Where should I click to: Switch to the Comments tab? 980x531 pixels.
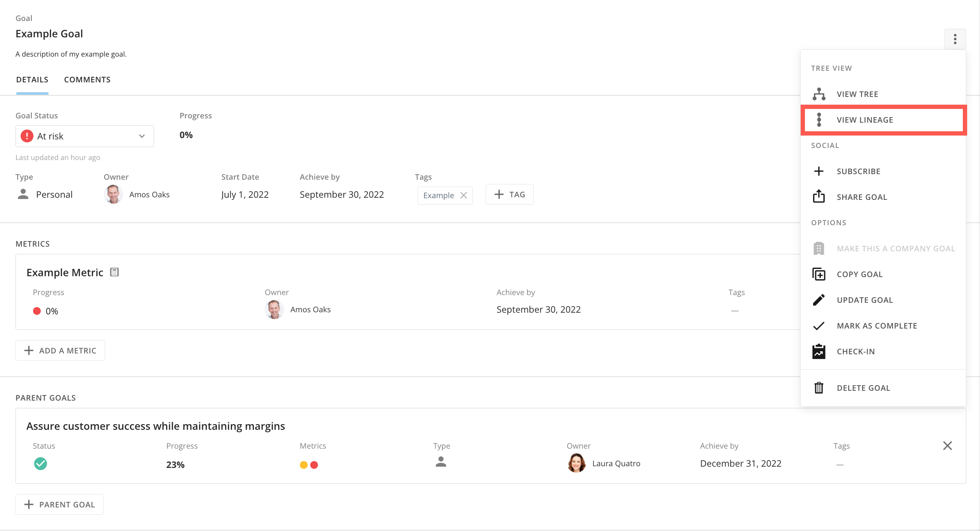[87, 80]
